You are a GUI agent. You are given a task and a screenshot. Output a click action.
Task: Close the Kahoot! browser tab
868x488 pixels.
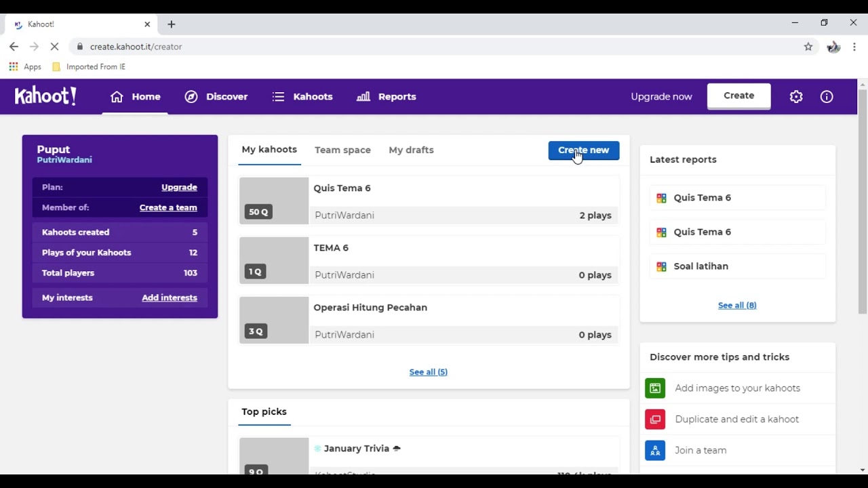coord(147,24)
